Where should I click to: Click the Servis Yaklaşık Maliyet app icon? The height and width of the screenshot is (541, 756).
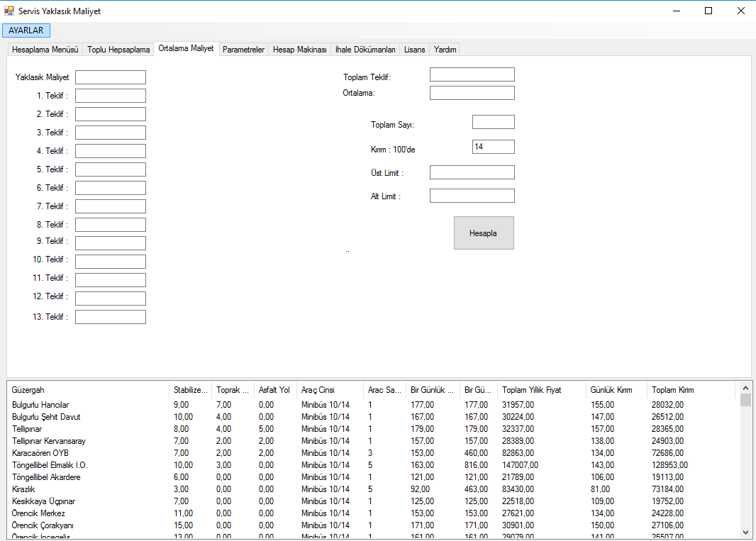coord(9,11)
